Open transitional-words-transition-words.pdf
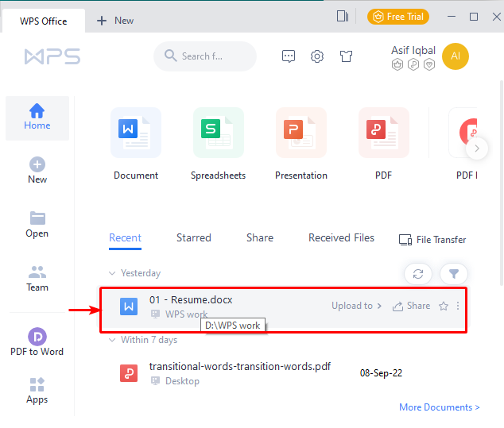The image size is (504, 428). pyautogui.click(x=240, y=366)
